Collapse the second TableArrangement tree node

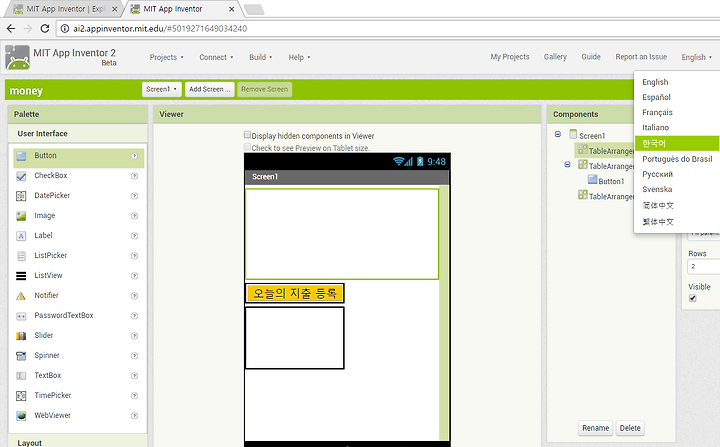tap(567, 164)
